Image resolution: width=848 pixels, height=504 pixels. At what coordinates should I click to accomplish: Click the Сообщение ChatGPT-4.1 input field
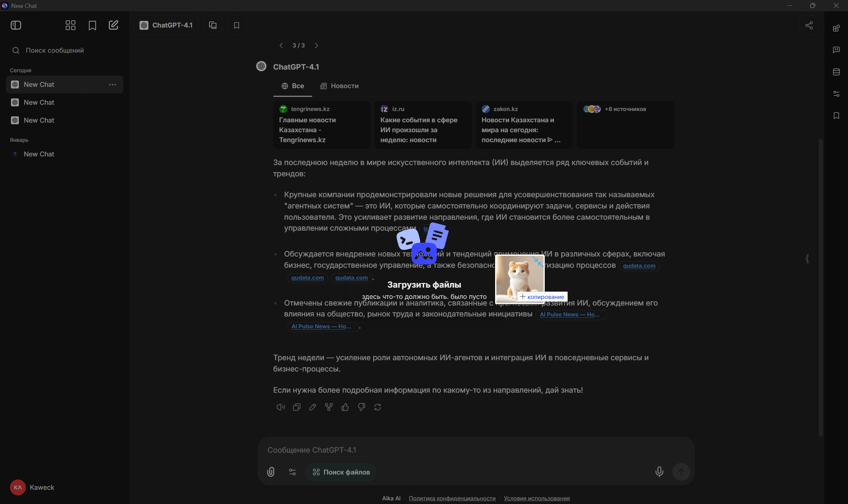click(476, 450)
